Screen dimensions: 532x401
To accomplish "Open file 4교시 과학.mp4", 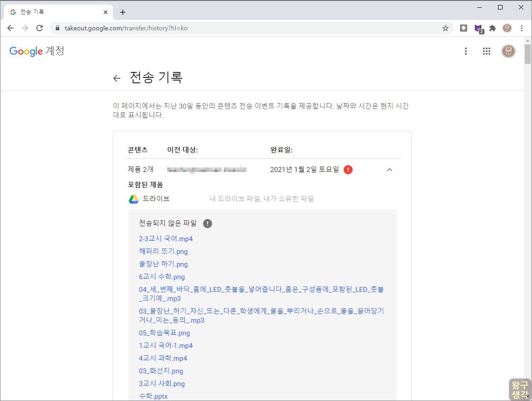I will pos(163,358).
